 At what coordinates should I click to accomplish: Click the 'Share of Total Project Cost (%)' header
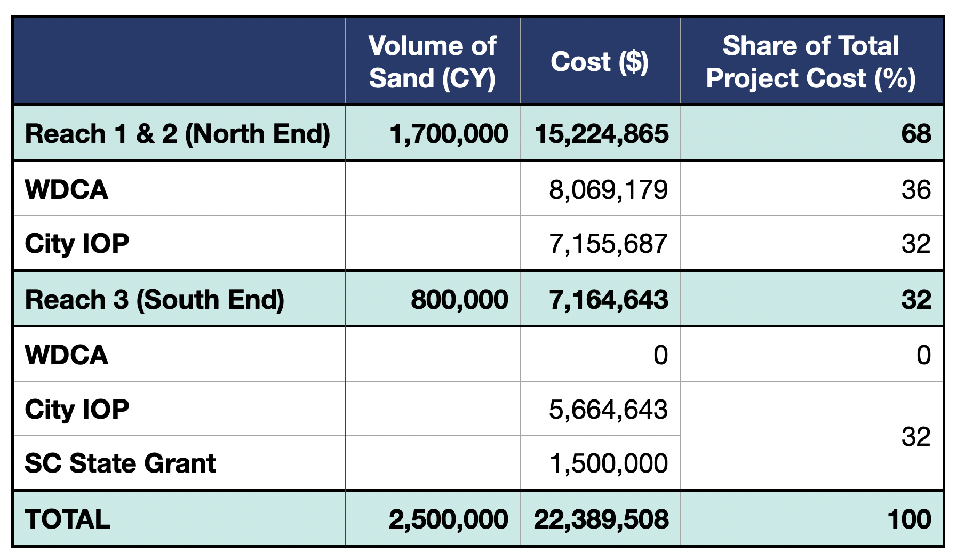[811, 61]
